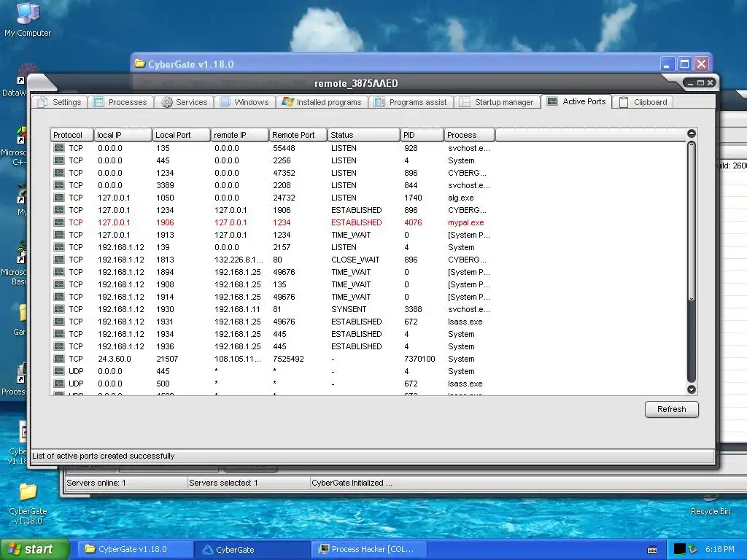Click PID 7370100 cell
747x560 pixels.
point(419,359)
